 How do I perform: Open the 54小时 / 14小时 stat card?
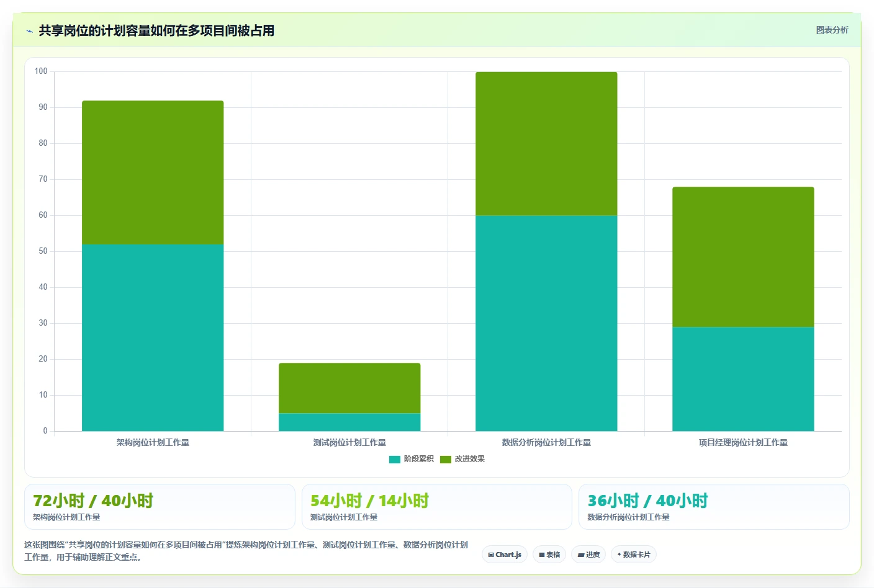tap(436, 507)
